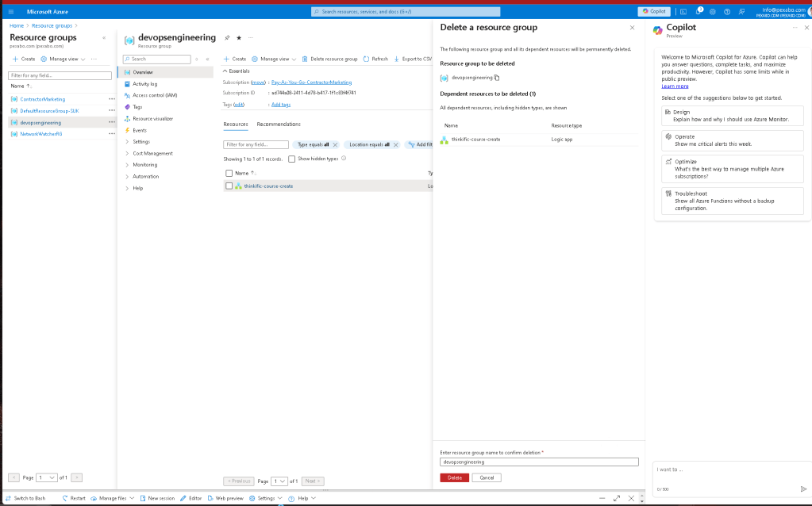The image size is (812, 506).
Task: Follow the Pay-As-You-Go-ContractorMarketing subscription link
Action: pos(311,82)
